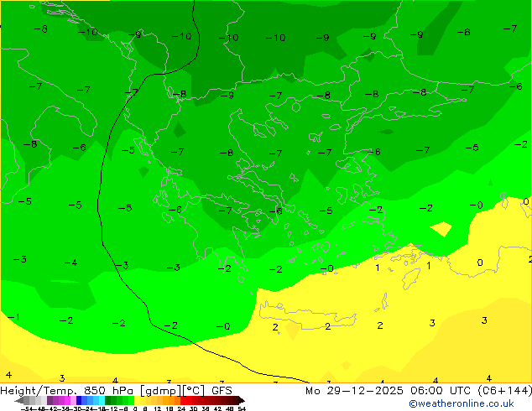532x411 pixels.
Task: Click the "18" legend scale label
Action: [170, 409]
